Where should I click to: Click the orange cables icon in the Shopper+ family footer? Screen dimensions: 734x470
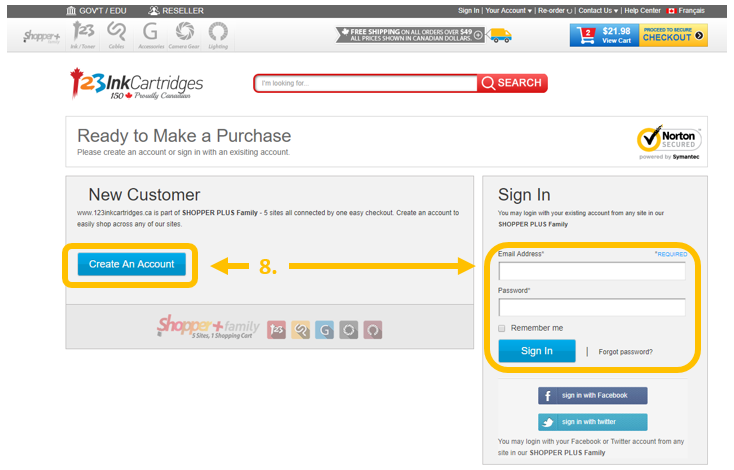(301, 330)
